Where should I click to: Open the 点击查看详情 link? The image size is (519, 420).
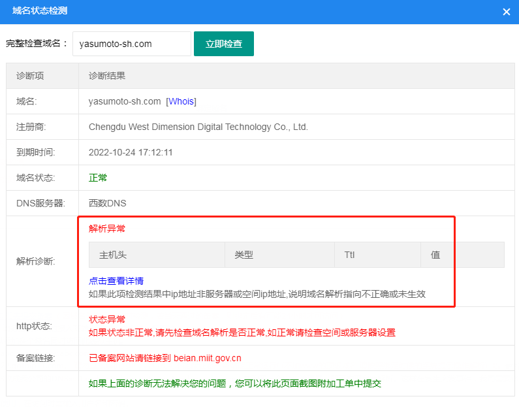[x=116, y=281]
